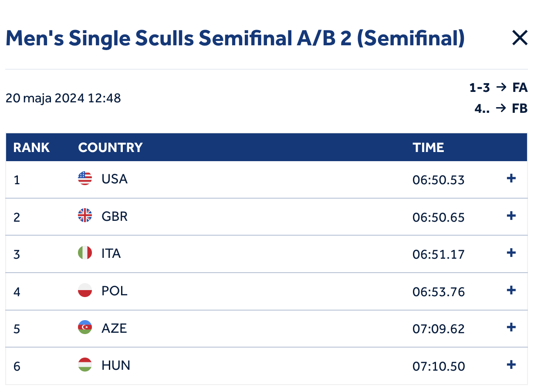This screenshot has width=534, height=392.
Task: Click the COUNTRY column header
Action: (x=110, y=148)
